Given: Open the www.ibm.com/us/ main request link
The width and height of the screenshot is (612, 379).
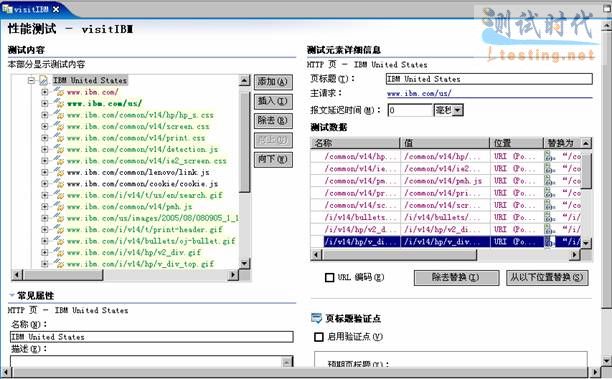Looking at the screenshot, I should pyautogui.click(x=419, y=94).
